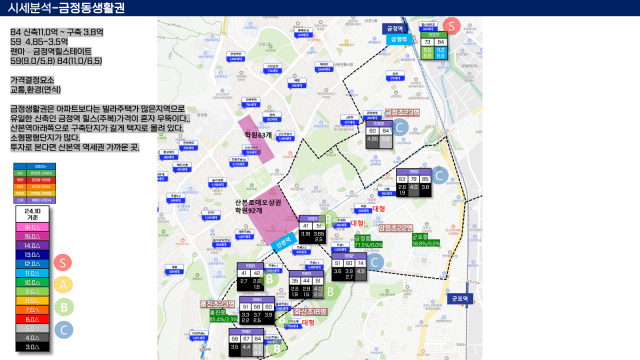Click the green 금정중 71.5% school label
Screen dimensions: 640x360
pyautogui.click(x=368, y=241)
